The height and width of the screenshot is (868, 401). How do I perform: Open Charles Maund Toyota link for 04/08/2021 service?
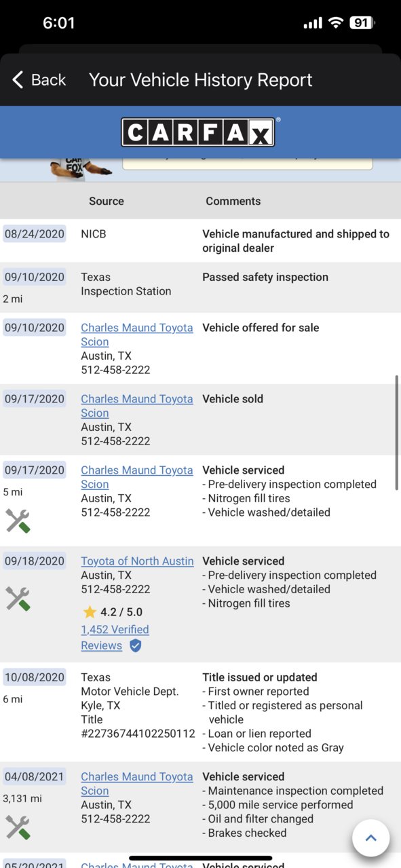click(137, 784)
